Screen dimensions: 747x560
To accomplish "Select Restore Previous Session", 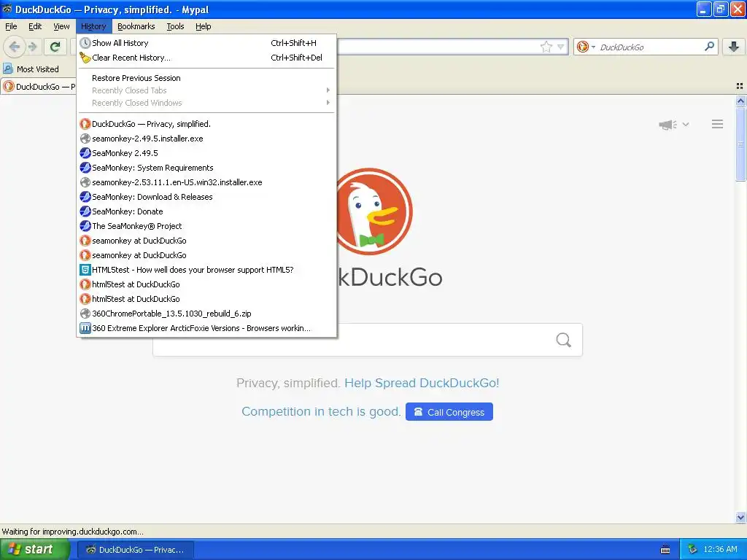I will [x=206, y=78].
